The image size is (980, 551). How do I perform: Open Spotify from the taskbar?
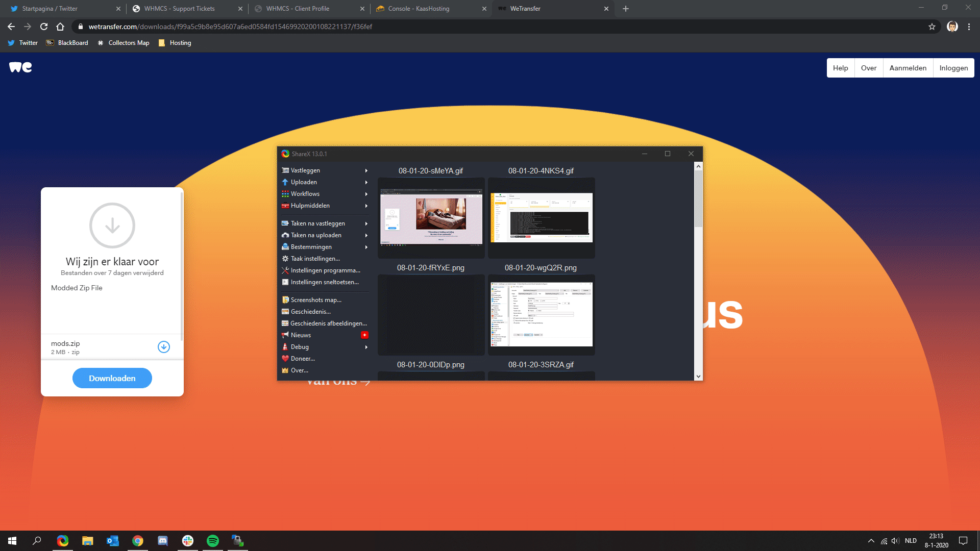pos(213,541)
